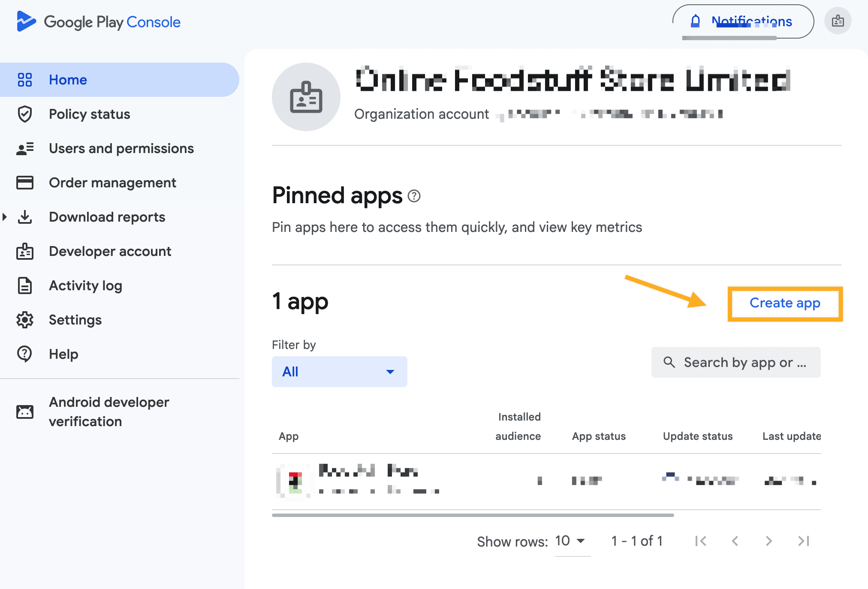Go to first page of apps
Viewport: 868px width, 589px height.
[x=701, y=541]
